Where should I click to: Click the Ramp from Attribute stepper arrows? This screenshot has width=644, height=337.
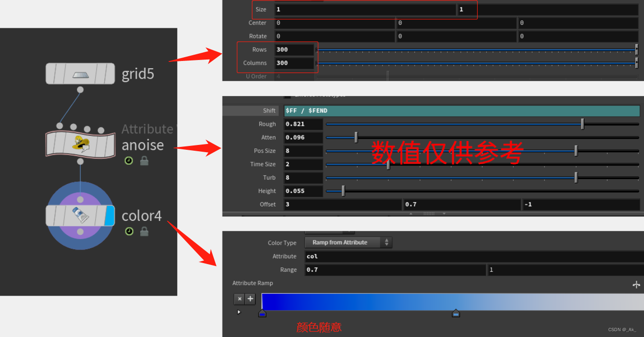(387, 242)
